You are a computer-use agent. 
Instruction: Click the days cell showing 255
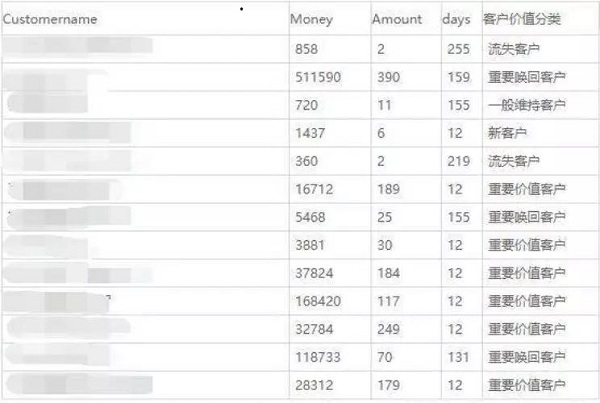(456, 49)
